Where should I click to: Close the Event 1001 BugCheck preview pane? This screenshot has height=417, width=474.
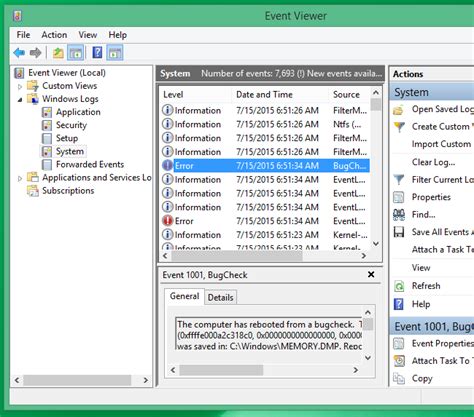point(371,274)
